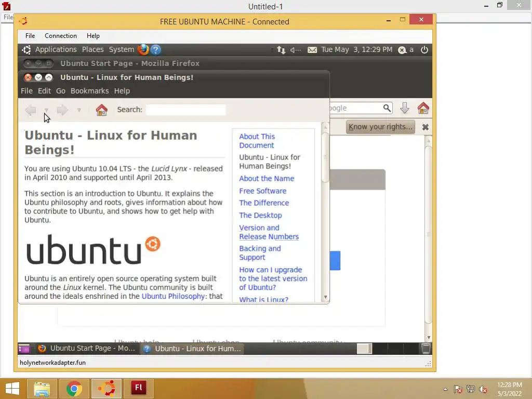
Task: Click the help browser Search field
Action: [x=186, y=110]
